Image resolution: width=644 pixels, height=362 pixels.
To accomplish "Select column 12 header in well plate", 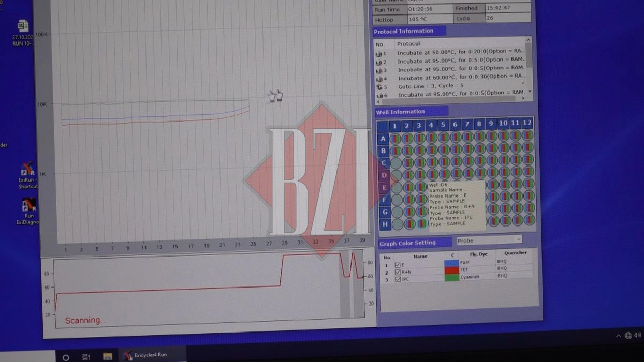I will [x=526, y=123].
